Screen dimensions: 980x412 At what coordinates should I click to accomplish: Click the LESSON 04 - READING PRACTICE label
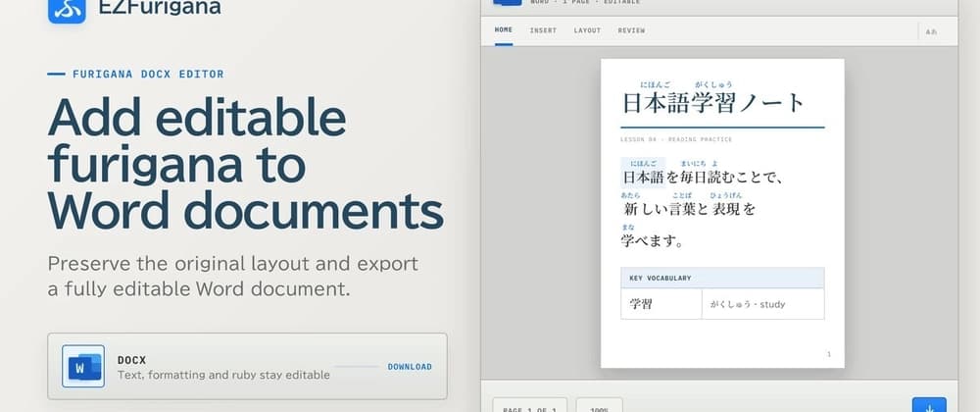pos(676,139)
